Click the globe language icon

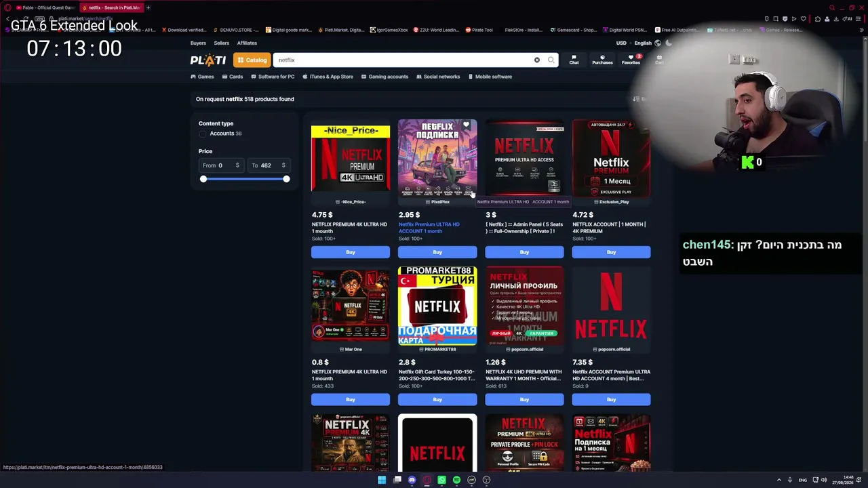tap(658, 43)
